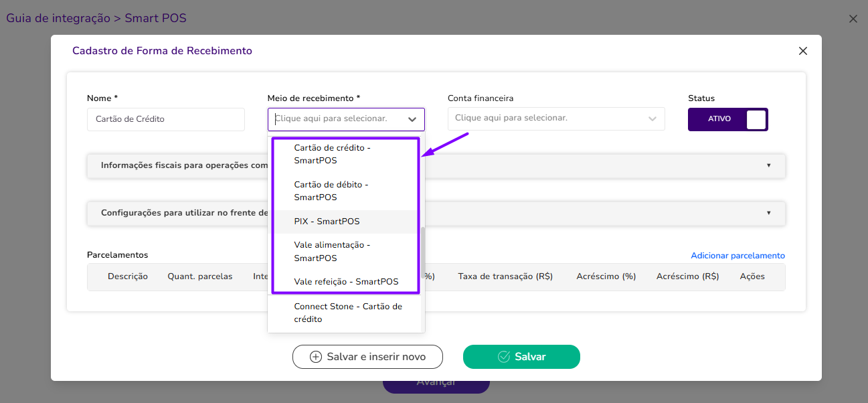Close the Cadastro de Forma de Recebimento dialog

pyautogui.click(x=803, y=51)
